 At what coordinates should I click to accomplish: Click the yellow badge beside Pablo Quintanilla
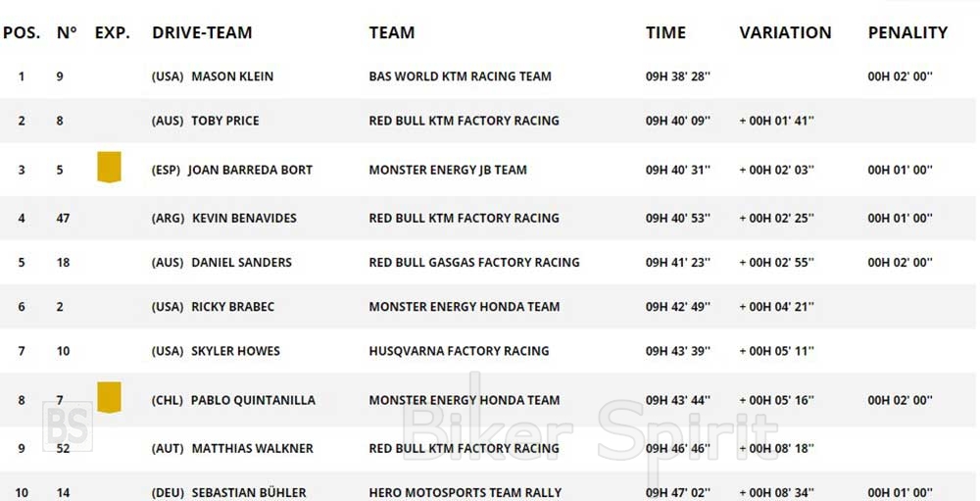(x=109, y=397)
